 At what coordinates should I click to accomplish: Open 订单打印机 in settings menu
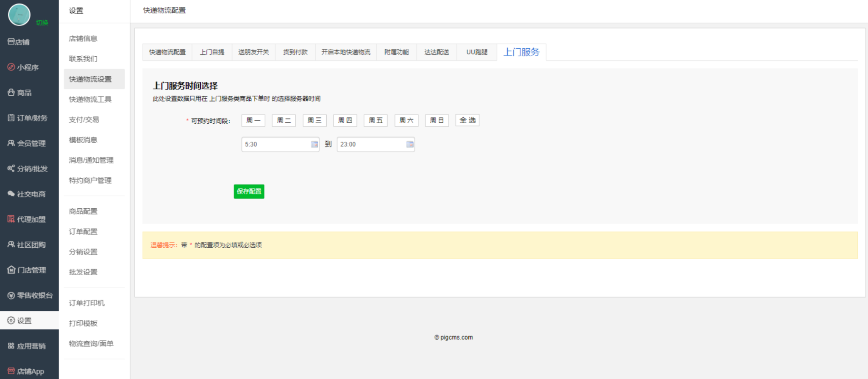coord(86,303)
